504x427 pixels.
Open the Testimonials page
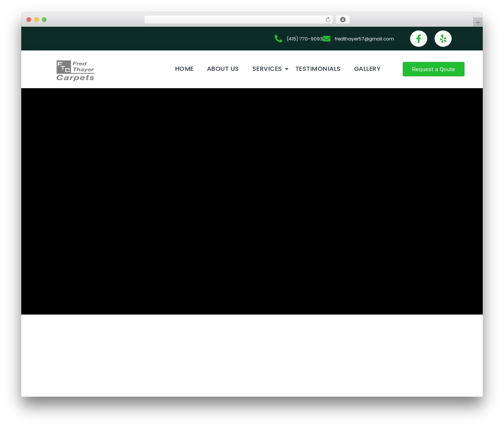pyautogui.click(x=318, y=69)
